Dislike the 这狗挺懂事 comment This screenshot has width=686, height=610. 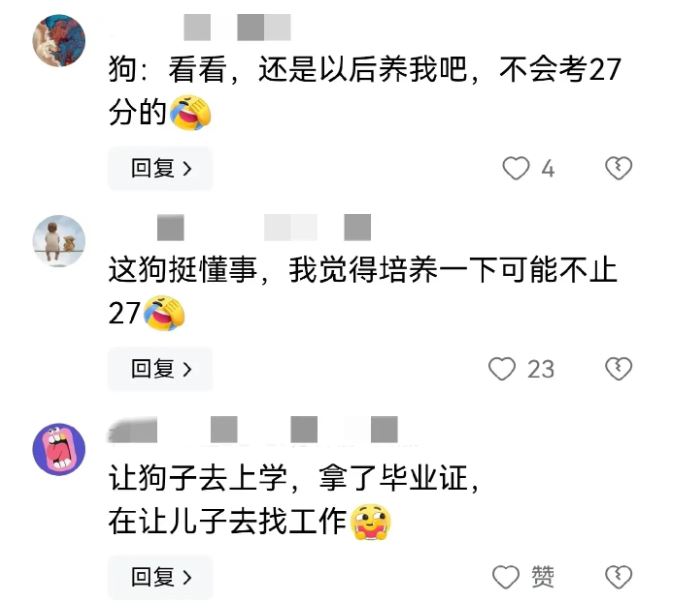click(x=618, y=368)
